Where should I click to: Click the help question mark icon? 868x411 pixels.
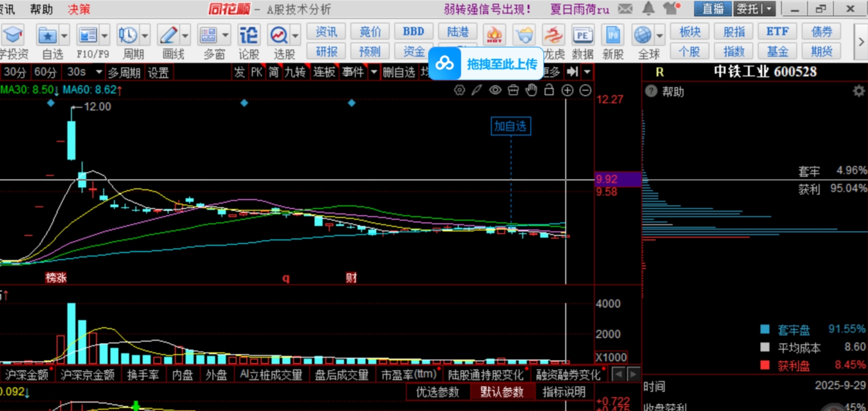point(651,91)
